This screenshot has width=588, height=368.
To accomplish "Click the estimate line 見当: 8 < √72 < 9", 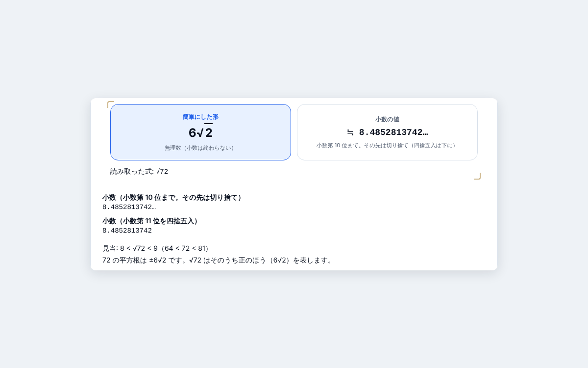I will (157, 248).
